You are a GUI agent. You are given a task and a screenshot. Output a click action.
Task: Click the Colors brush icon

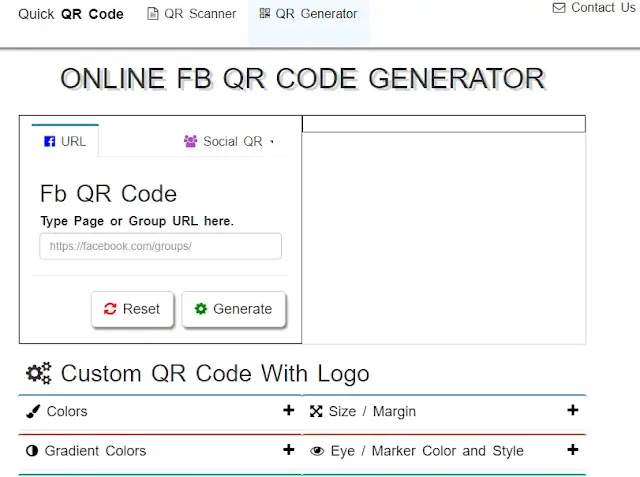(x=33, y=411)
